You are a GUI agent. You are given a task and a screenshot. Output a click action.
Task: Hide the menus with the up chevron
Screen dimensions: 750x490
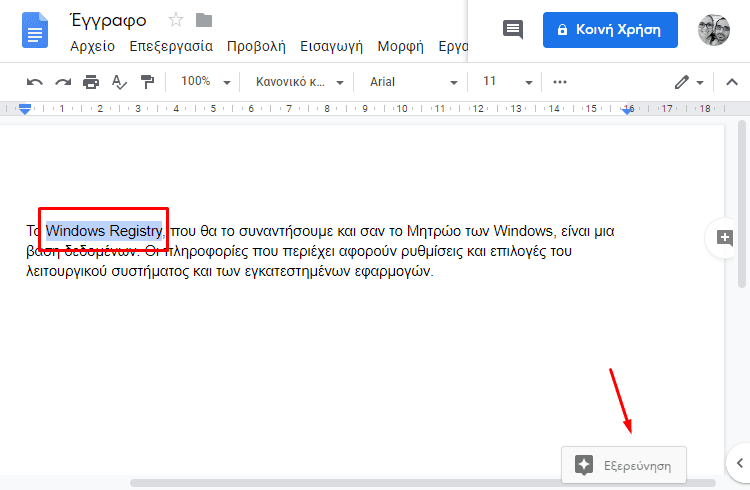732,82
